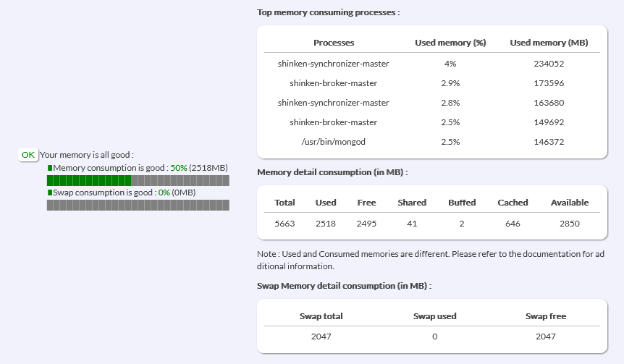Click green square icon beside Swap consumption
Image resolution: width=624 pixels, height=364 pixels.
50,193
